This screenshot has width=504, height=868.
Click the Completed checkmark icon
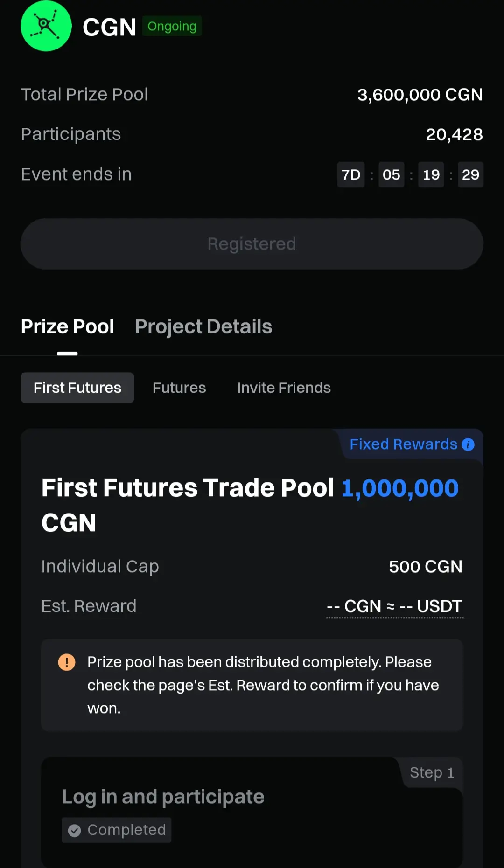75,830
